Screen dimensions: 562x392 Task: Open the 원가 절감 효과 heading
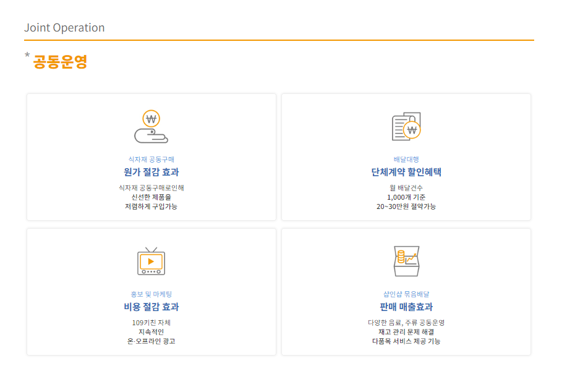(x=151, y=173)
